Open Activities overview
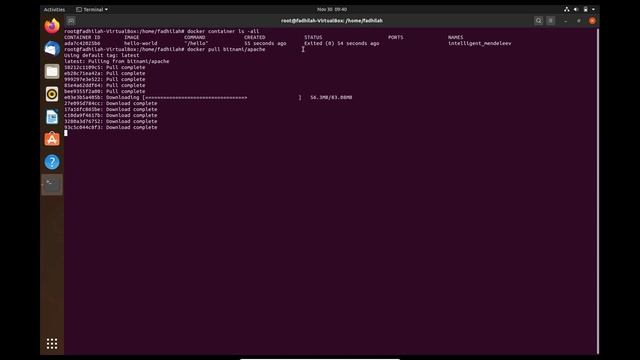 (54, 9)
